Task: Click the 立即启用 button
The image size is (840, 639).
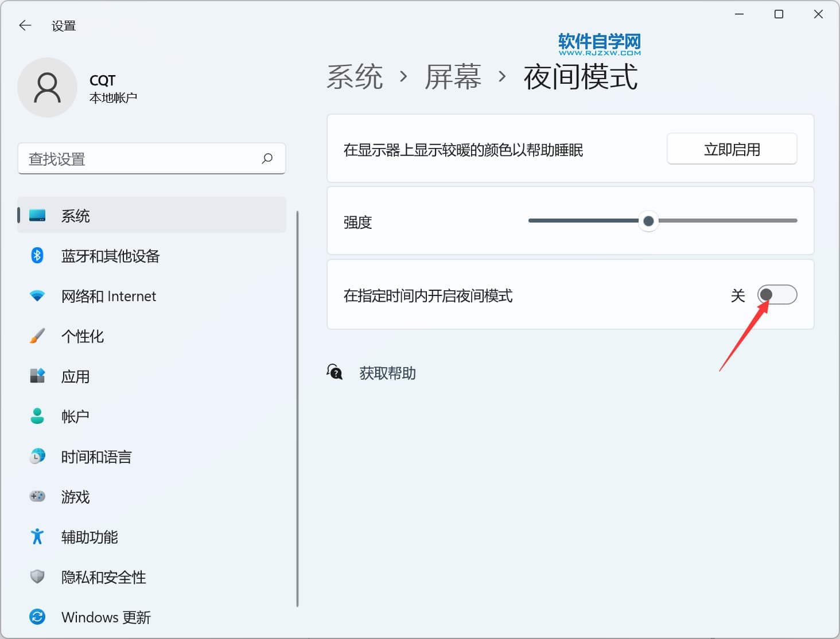Action: (732, 149)
